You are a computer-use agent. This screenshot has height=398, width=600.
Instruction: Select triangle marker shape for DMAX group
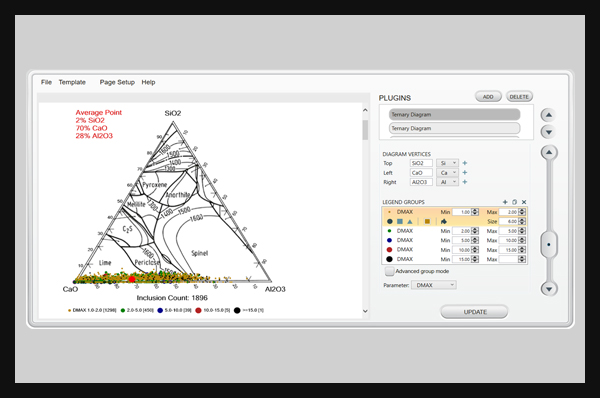(410, 222)
